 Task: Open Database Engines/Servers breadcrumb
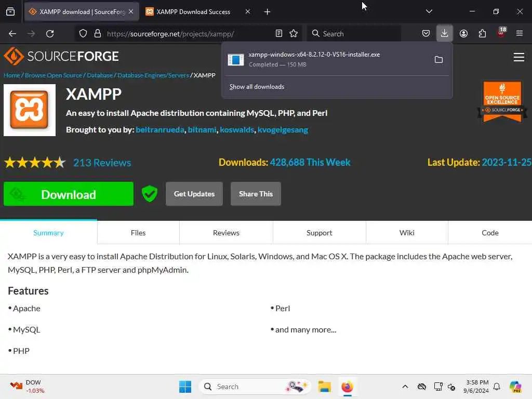click(153, 75)
